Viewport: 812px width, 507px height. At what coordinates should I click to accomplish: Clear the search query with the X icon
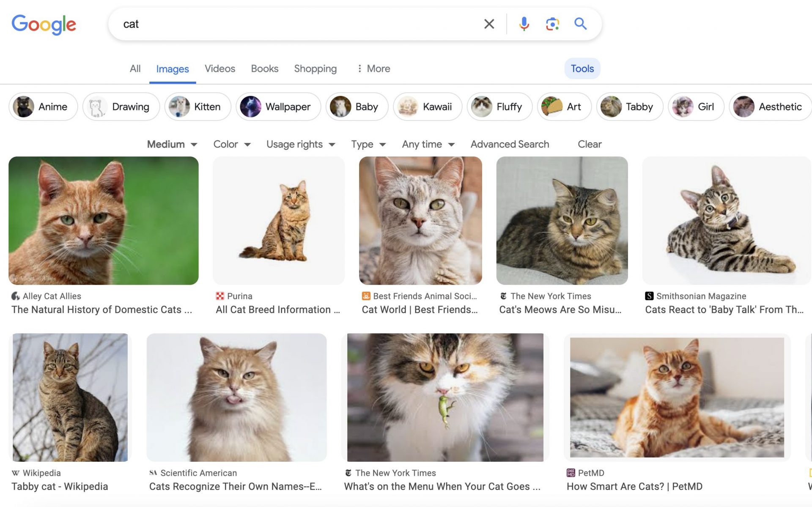[x=489, y=24]
